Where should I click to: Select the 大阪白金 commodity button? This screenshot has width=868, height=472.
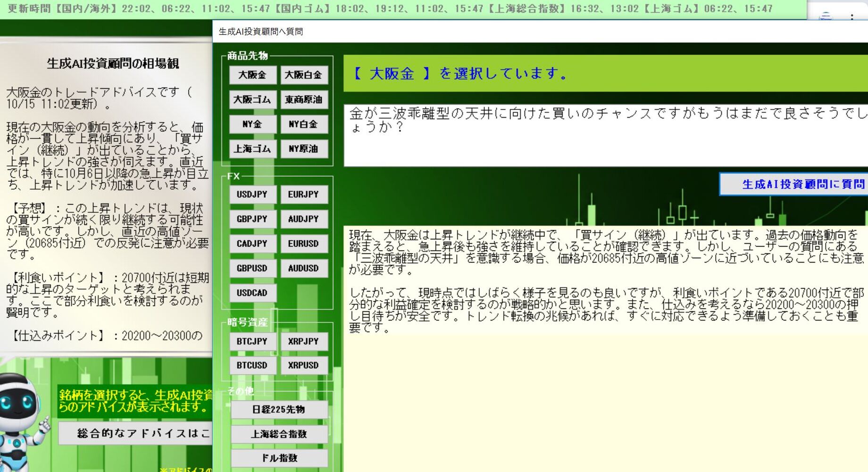click(x=304, y=75)
